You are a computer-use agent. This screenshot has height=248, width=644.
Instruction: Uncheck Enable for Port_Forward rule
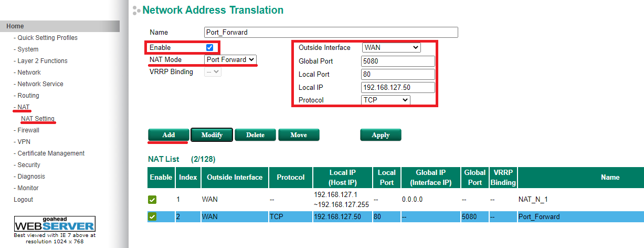[x=152, y=216]
